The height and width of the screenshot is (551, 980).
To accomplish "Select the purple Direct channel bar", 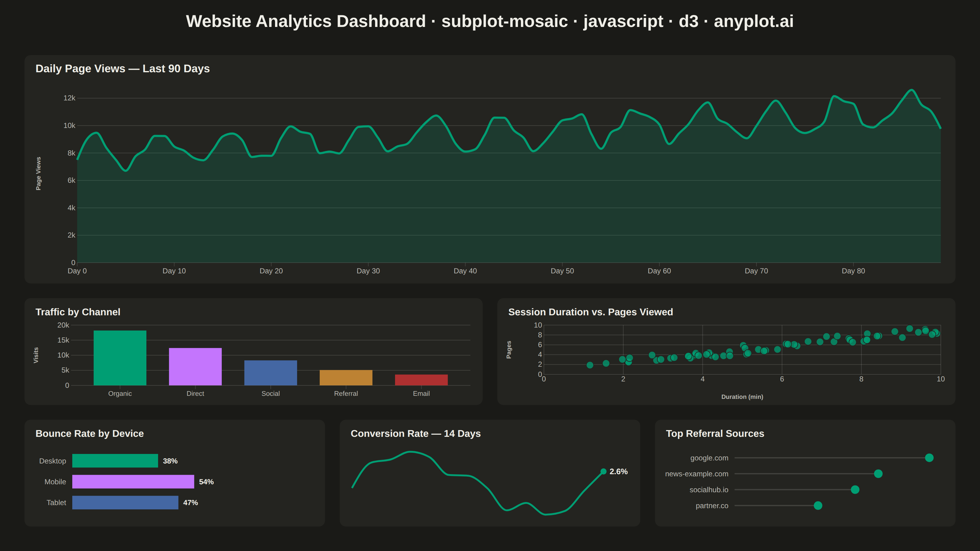I will (x=195, y=367).
